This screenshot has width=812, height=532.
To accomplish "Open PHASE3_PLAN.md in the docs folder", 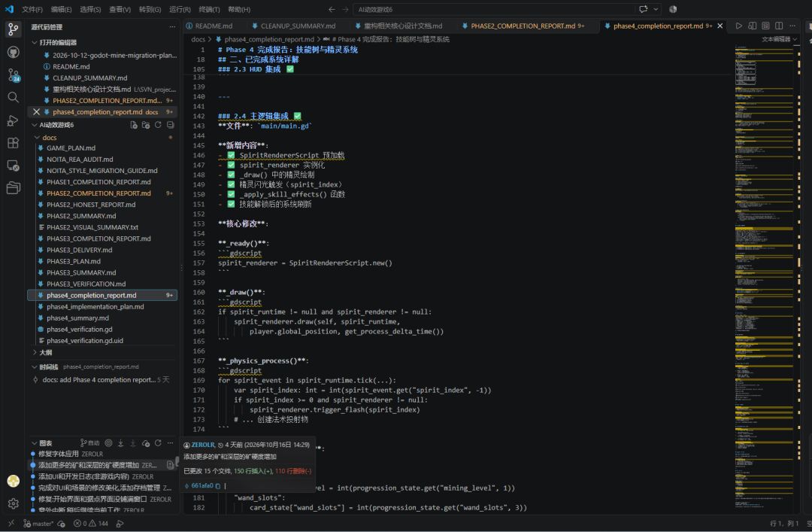I will (74, 261).
